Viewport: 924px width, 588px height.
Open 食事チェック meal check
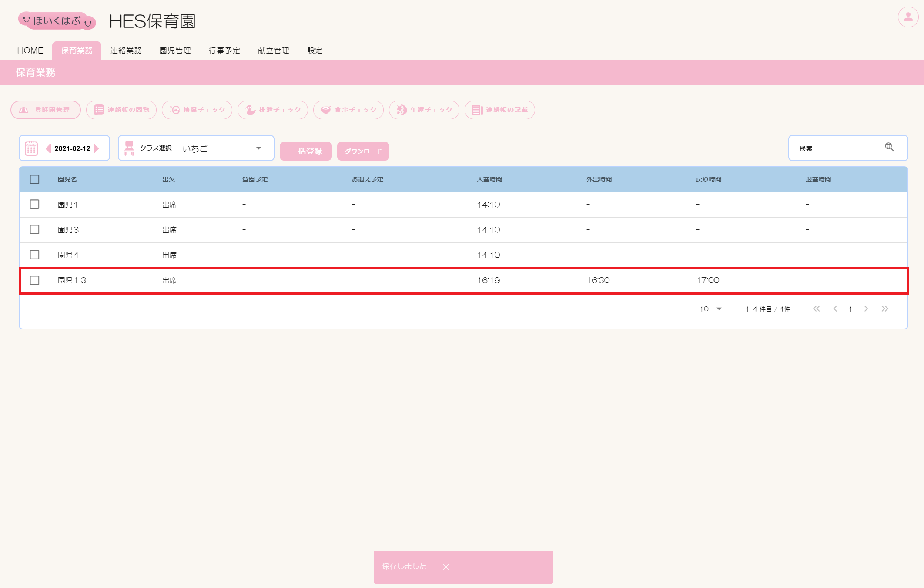tap(348, 110)
